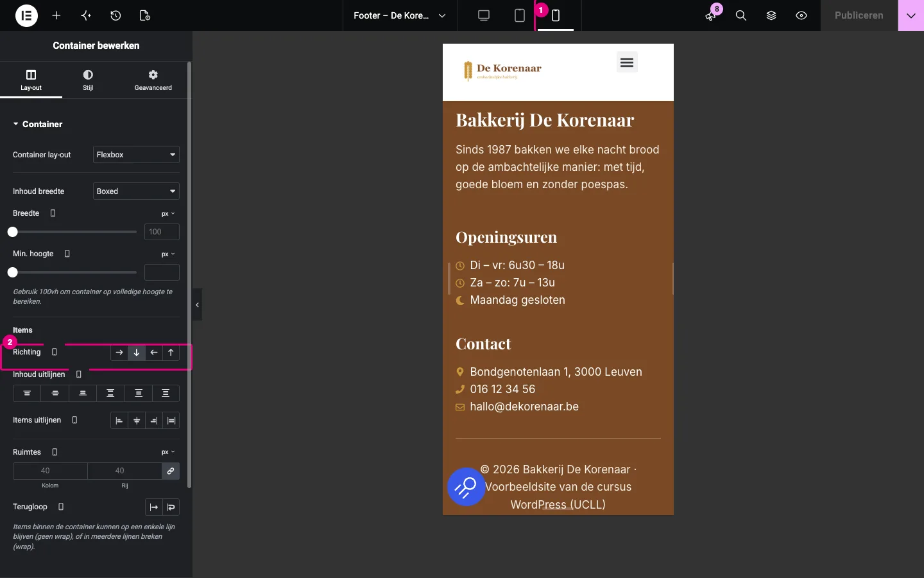This screenshot has width=924, height=578.
Task: Open the AI sparkle tool in the top bar
Action: click(x=86, y=15)
